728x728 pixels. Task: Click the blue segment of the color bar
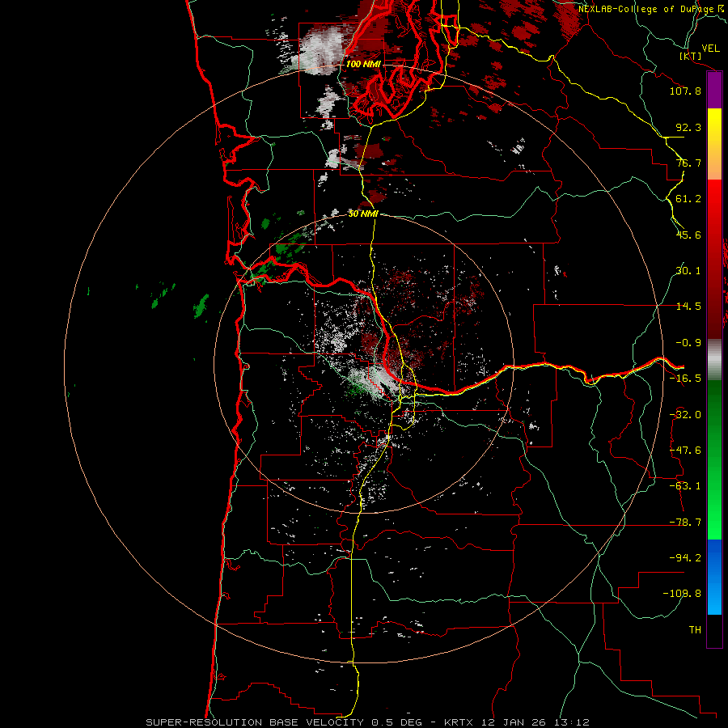point(714,577)
